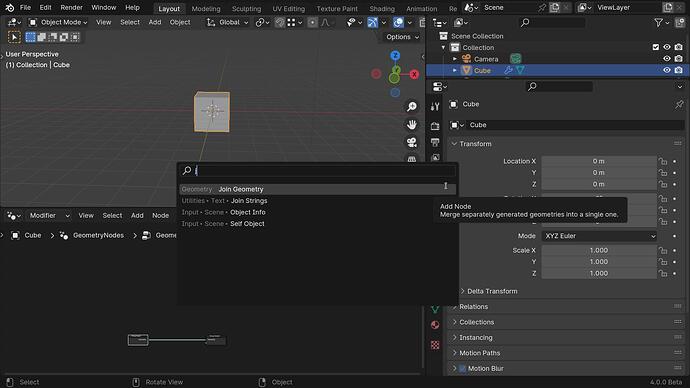The image size is (690, 388).
Task: Select the Tweak select tool
Action: click(14, 37)
